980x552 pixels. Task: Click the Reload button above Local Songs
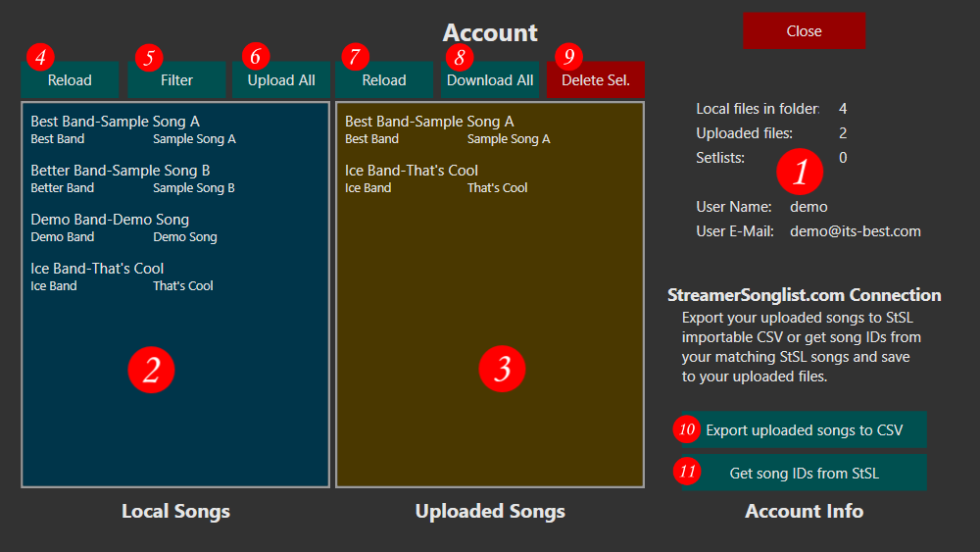point(71,80)
